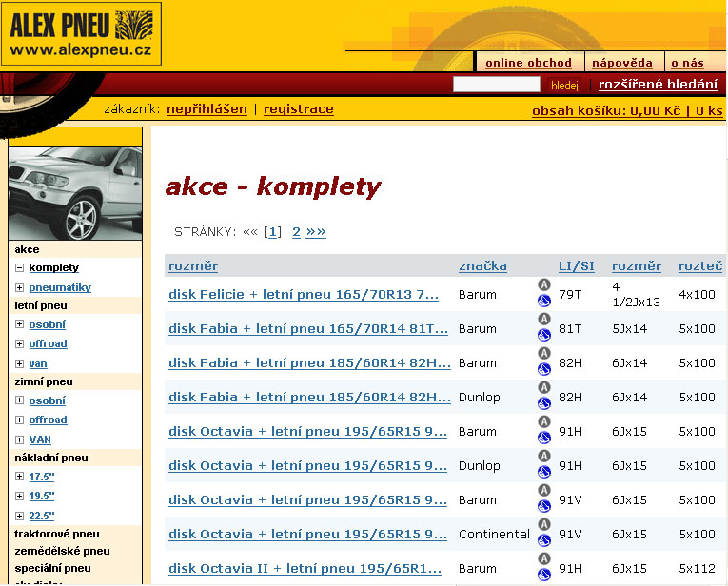Image resolution: width=728 pixels, height=586 pixels.
Task: Expand offroad under letní pneu
Action: (x=19, y=343)
